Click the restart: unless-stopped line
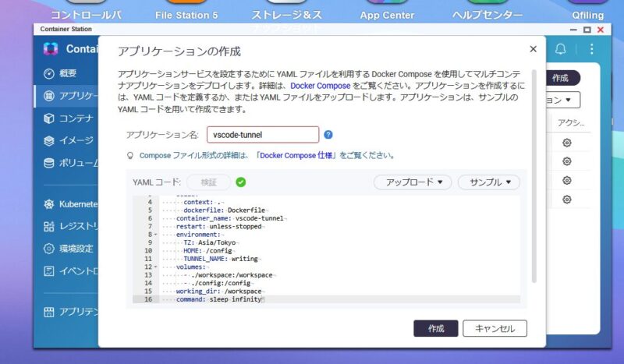This screenshot has height=364, width=624. [x=219, y=226]
